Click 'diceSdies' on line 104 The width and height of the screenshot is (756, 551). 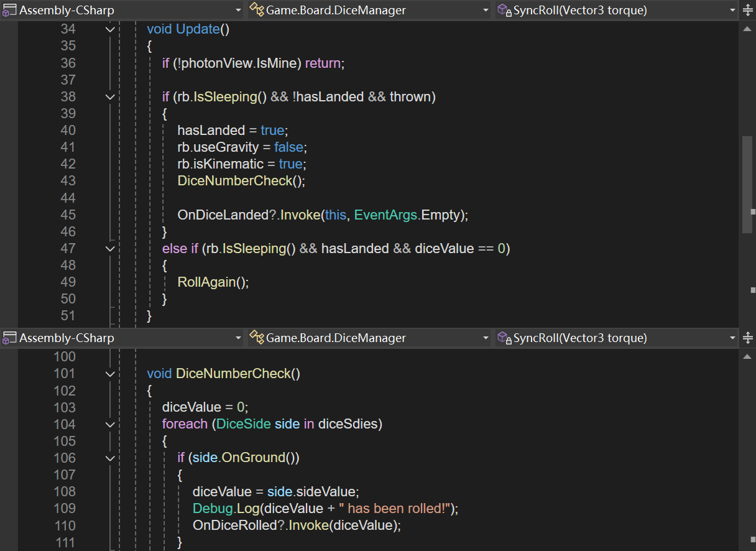(348, 424)
